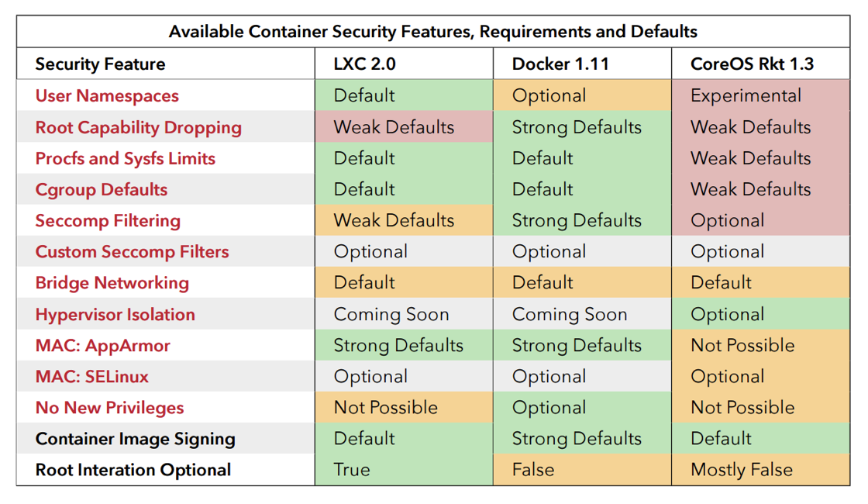Select the Docker 1.11 column header

click(x=560, y=64)
